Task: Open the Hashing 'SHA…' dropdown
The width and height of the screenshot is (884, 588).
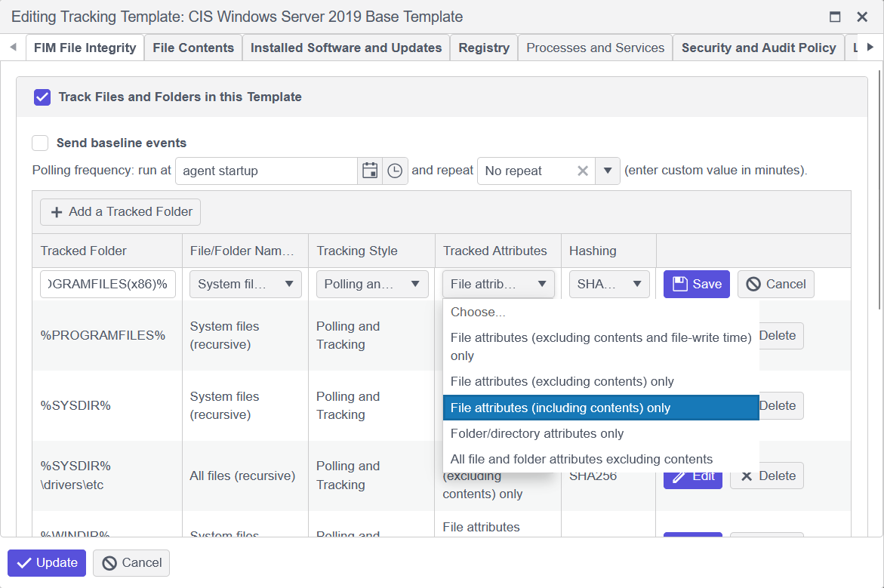Action: (609, 284)
